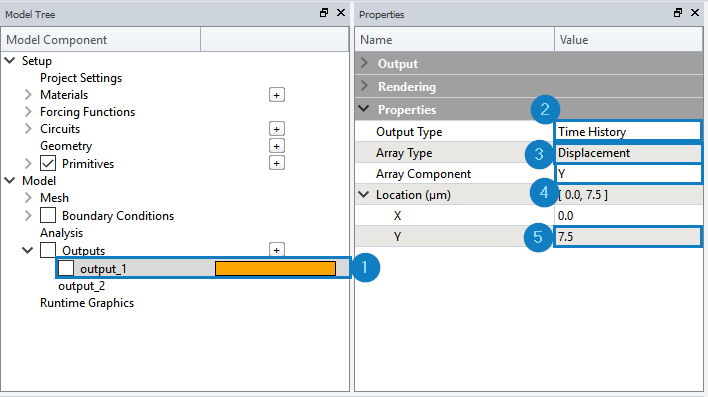
Task: Edit the X location value 0.0
Action: 628,215
